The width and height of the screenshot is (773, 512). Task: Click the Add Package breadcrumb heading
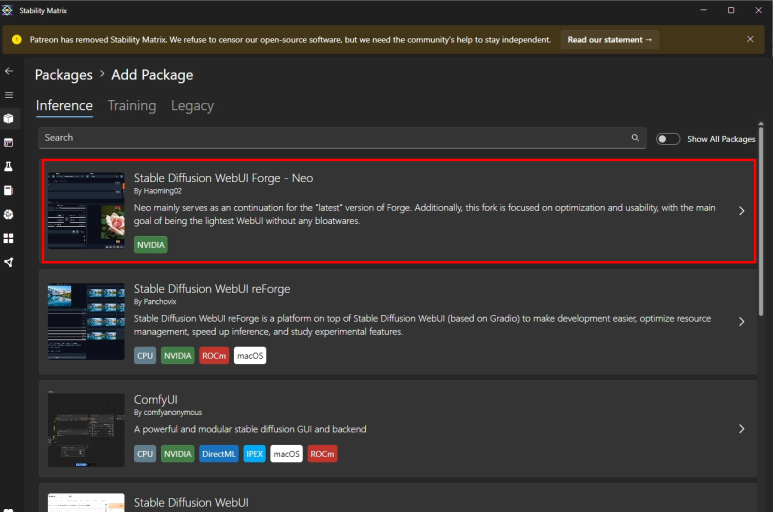(152, 75)
